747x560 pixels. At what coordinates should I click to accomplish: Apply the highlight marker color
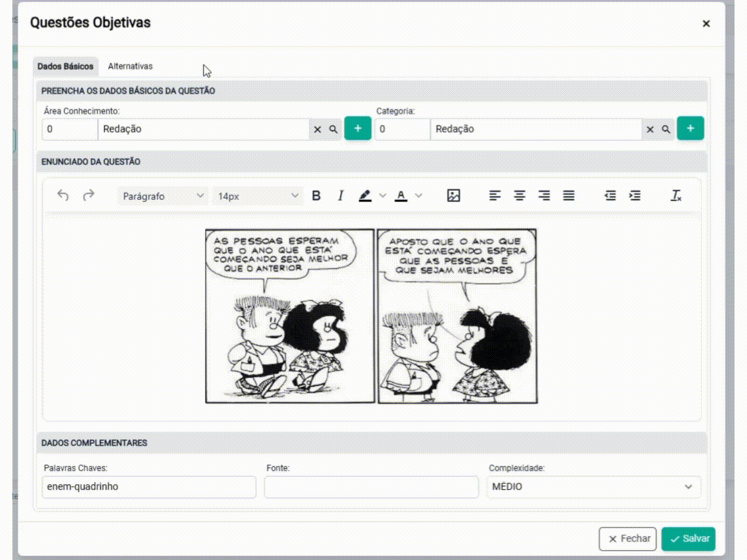tap(365, 195)
